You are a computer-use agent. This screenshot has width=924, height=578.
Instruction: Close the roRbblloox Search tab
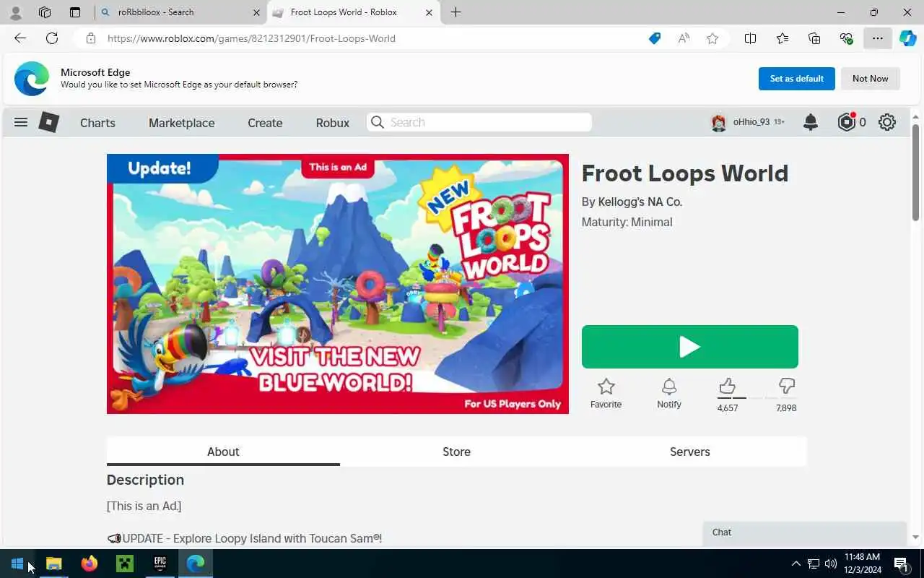[256, 12]
